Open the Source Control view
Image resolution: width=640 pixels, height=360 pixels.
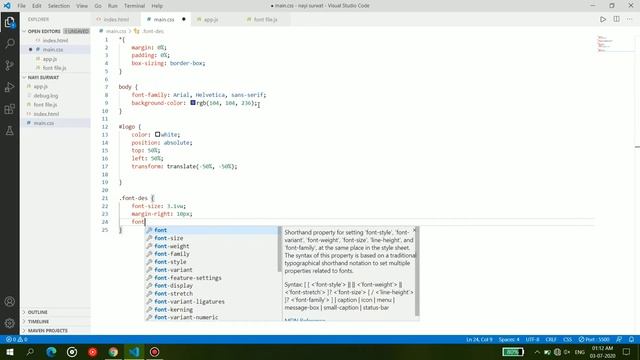9,65
